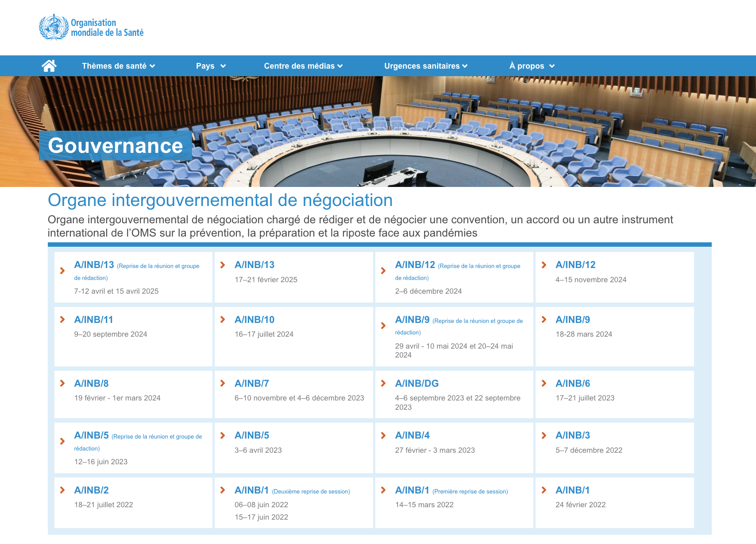Screen dimensions: 756x544
Task: Click arrow icon next to A/INB/6
Action: tap(544, 383)
